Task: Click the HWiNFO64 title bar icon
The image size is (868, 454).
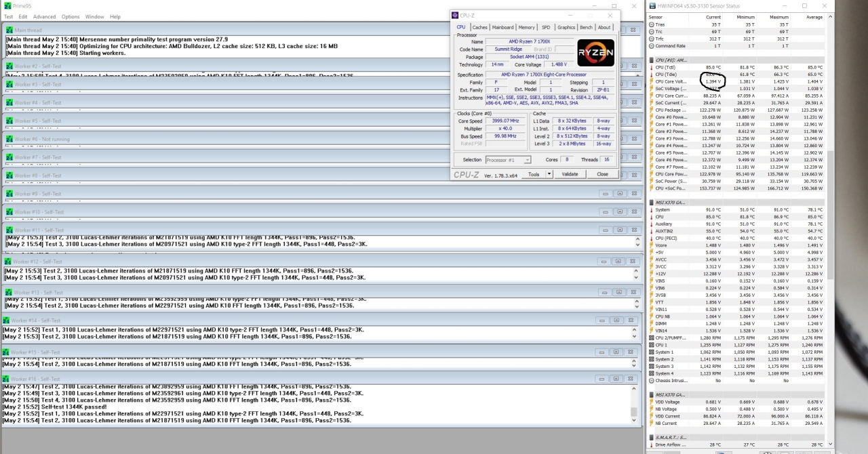Action: tap(652, 5)
